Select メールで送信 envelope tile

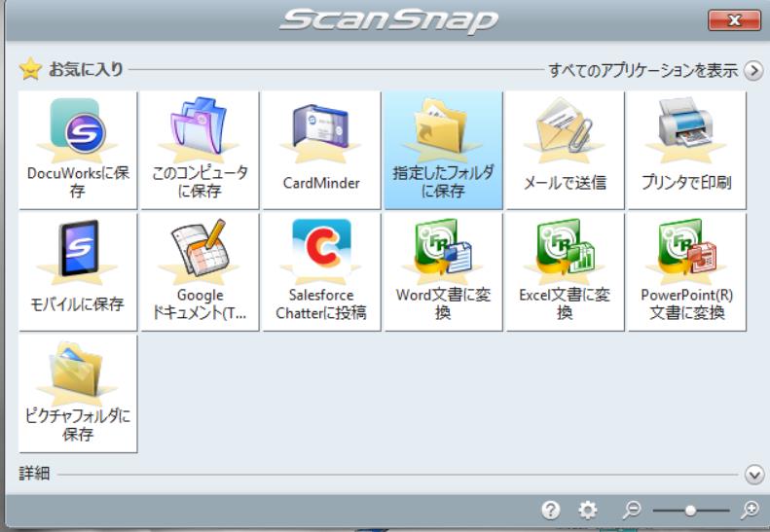click(x=565, y=150)
